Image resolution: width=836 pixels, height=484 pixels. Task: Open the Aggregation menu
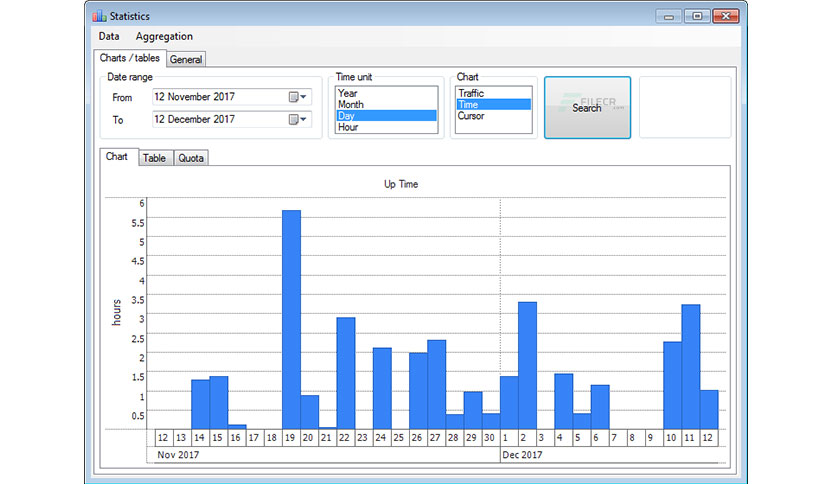164,37
